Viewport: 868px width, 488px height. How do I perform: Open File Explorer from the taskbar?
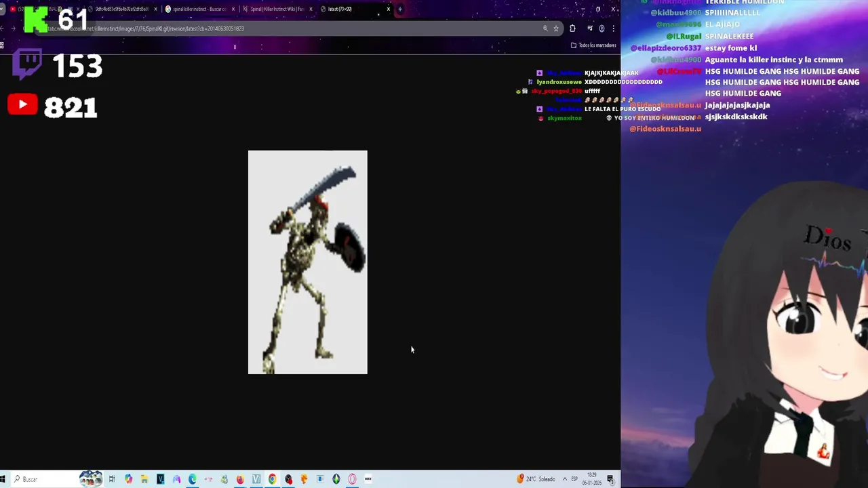click(x=144, y=479)
